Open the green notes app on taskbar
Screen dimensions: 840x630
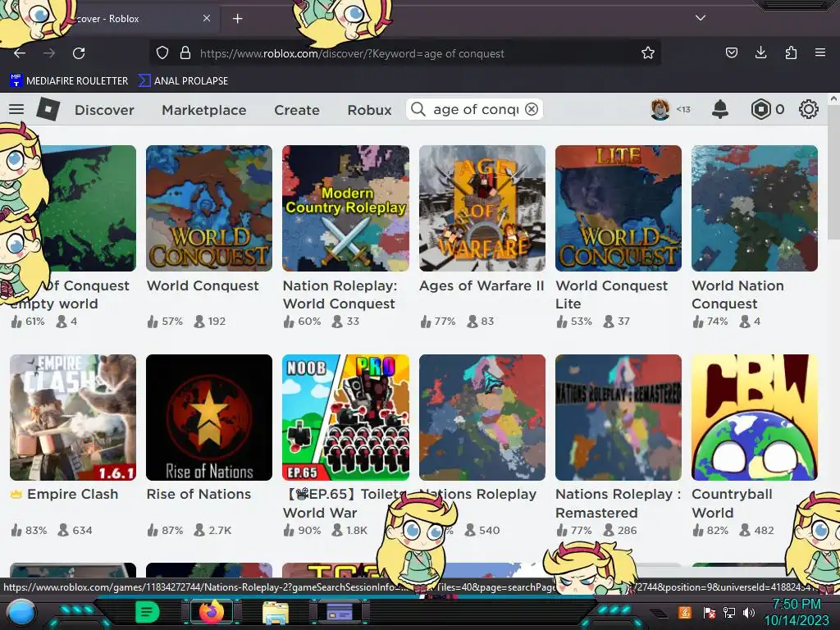[148, 612]
